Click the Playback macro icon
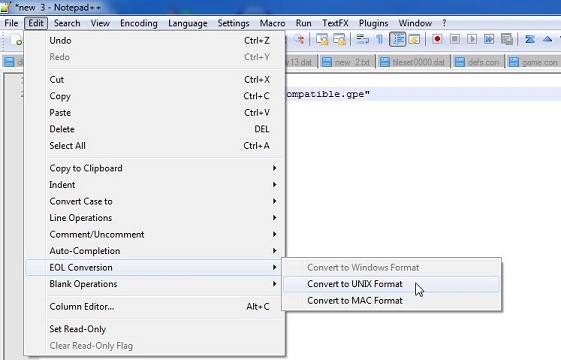561x360 pixels. coord(472,39)
